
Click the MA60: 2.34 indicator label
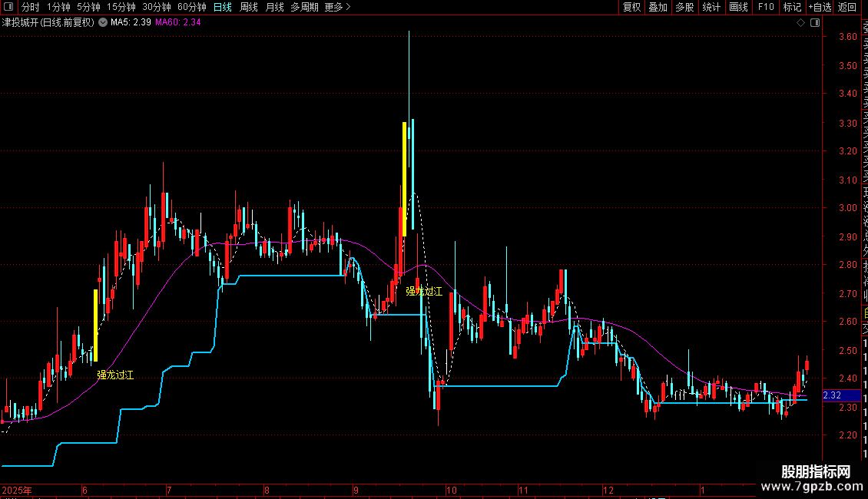tap(177, 22)
